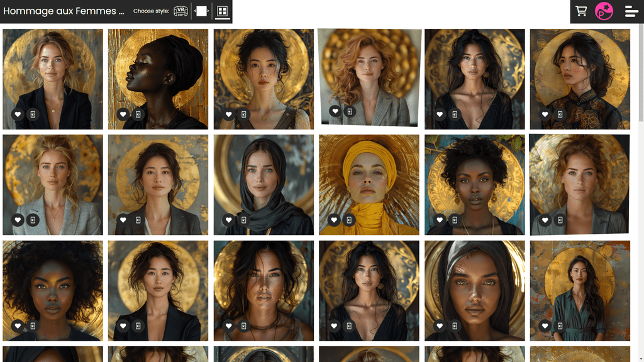The width and height of the screenshot is (644, 362).
Task: Click the "Hommage aux Femmes" gallery title
Action: tap(64, 11)
